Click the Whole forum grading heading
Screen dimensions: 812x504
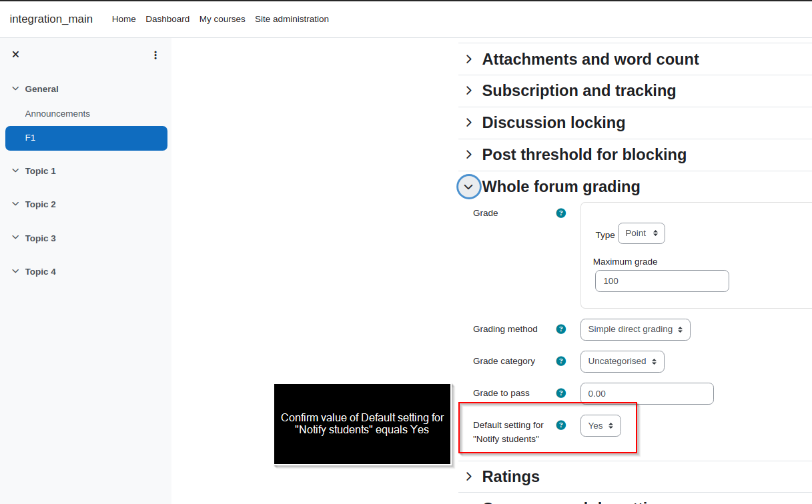tap(561, 187)
